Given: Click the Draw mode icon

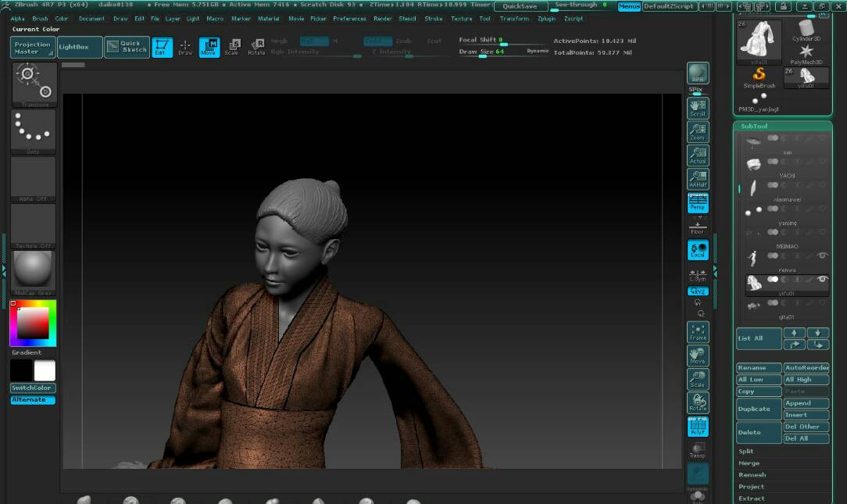Looking at the screenshot, I should (x=185, y=47).
